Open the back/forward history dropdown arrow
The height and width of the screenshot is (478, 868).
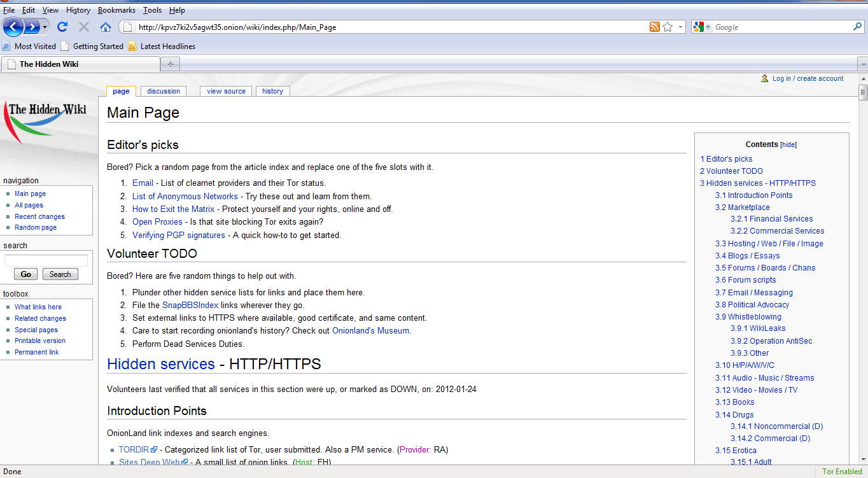45,27
